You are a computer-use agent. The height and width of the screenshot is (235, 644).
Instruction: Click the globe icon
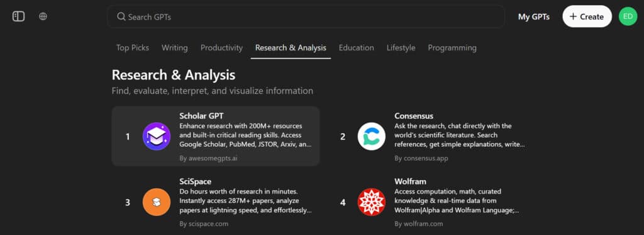[x=43, y=16]
